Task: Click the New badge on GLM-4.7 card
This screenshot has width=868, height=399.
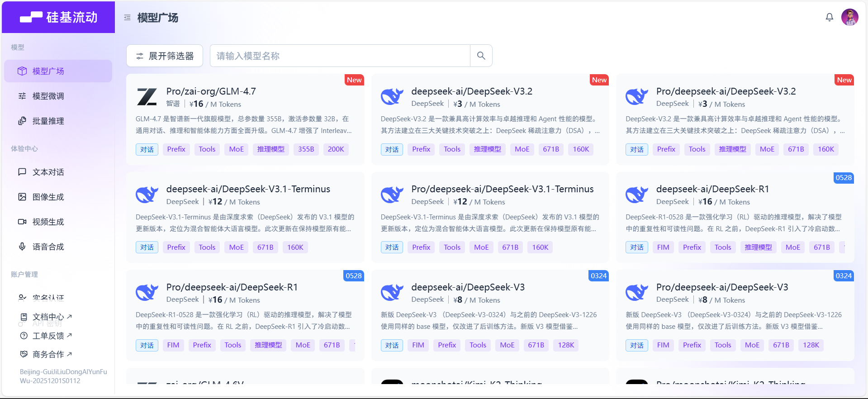Action: point(354,80)
